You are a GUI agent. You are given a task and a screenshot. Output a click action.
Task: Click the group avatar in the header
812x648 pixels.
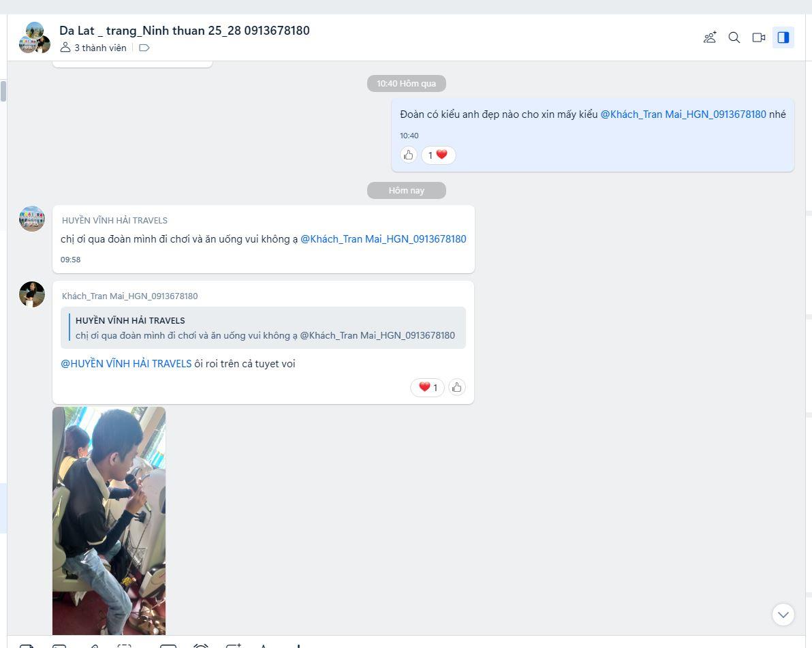click(x=34, y=37)
